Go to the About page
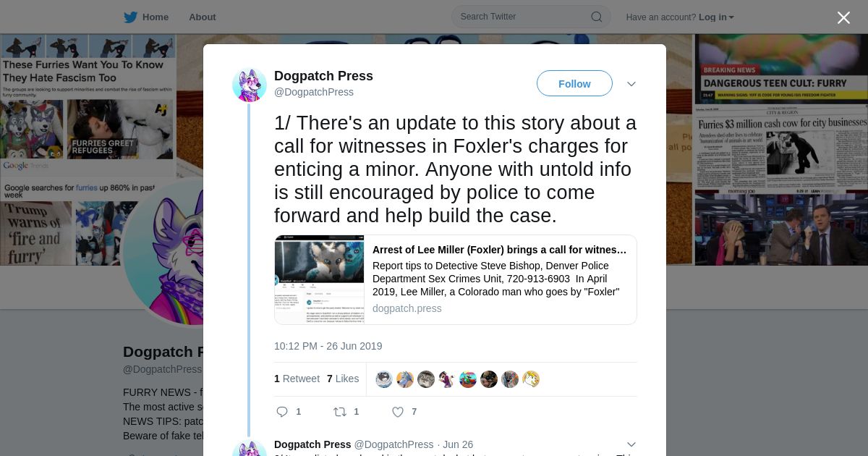 [203, 17]
